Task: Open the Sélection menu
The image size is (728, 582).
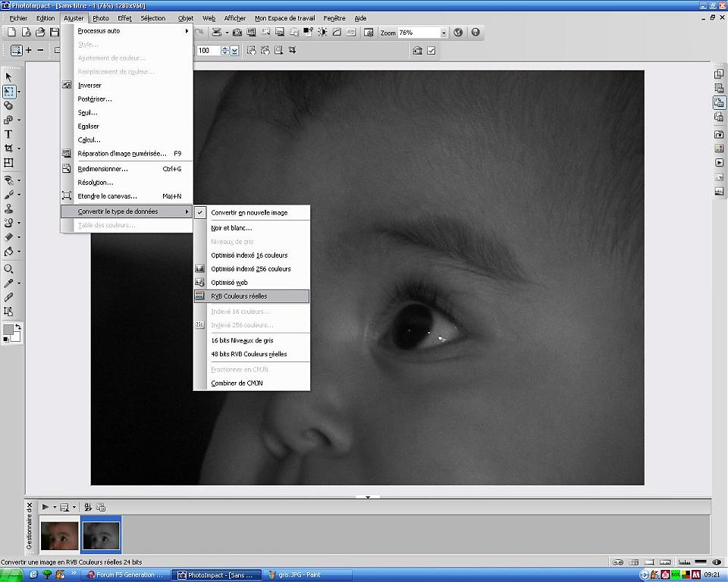Action: tap(152, 18)
